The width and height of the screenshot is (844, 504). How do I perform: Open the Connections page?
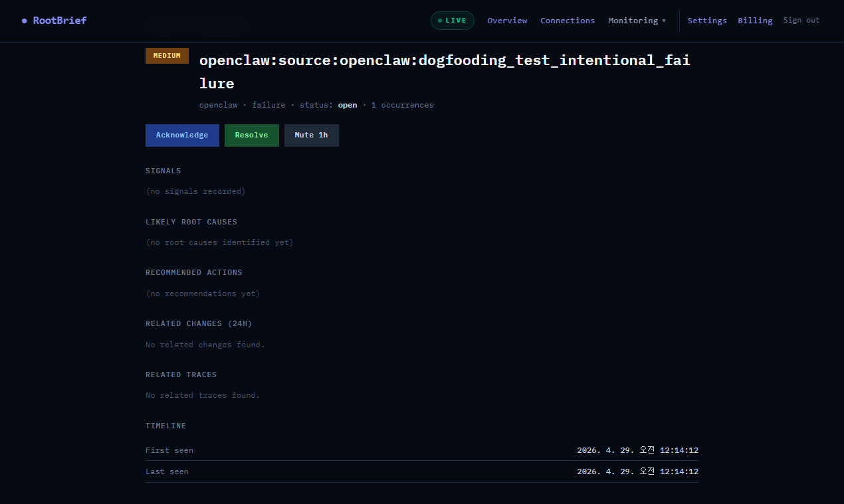tap(568, 21)
